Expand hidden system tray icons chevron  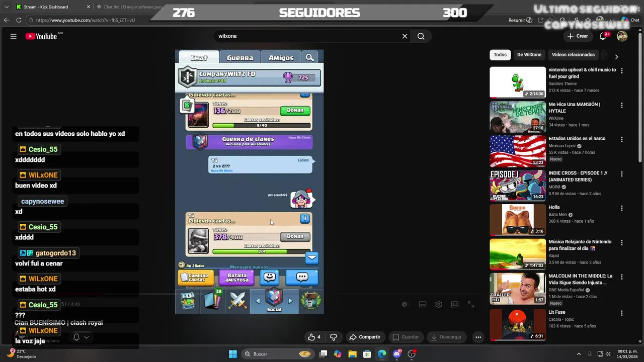[579, 354]
